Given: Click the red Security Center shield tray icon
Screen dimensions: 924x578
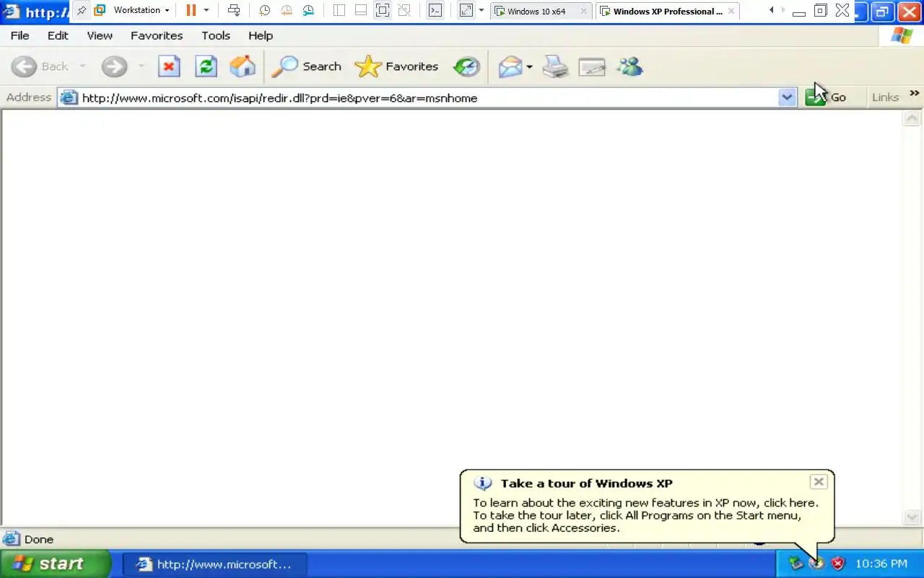Looking at the screenshot, I should [837, 564].
